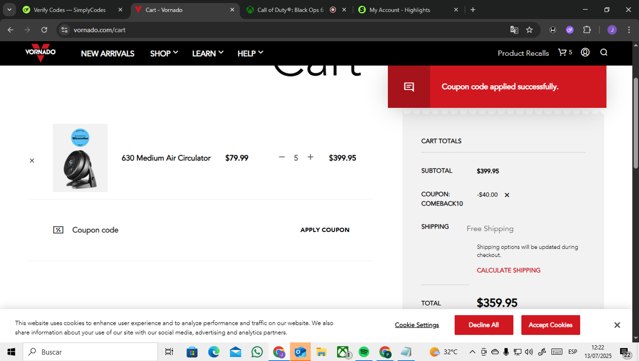This screenshot has height=361, width=639.
Task: Click the site information icon in address bar
Action: point(64,30)
